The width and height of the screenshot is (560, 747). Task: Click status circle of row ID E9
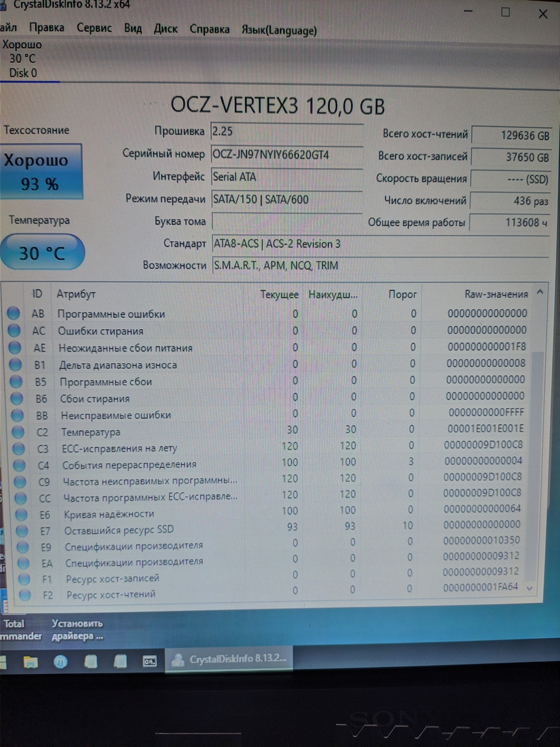click(x=23, y=547)
